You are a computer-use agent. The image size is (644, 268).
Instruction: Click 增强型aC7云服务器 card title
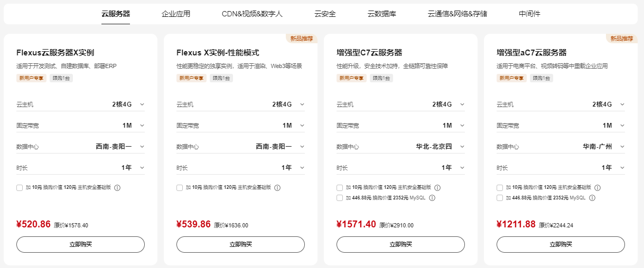coord(531,53)
